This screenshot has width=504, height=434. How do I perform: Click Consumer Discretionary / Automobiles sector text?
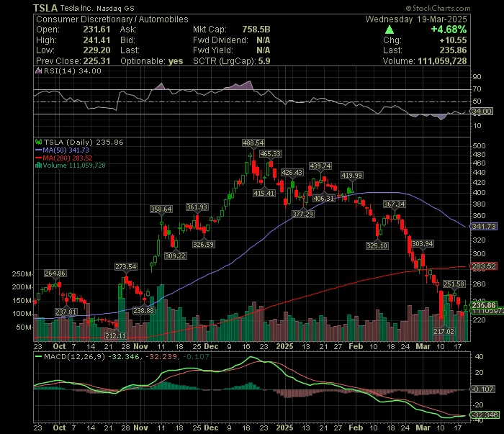[x=112, y=19]
